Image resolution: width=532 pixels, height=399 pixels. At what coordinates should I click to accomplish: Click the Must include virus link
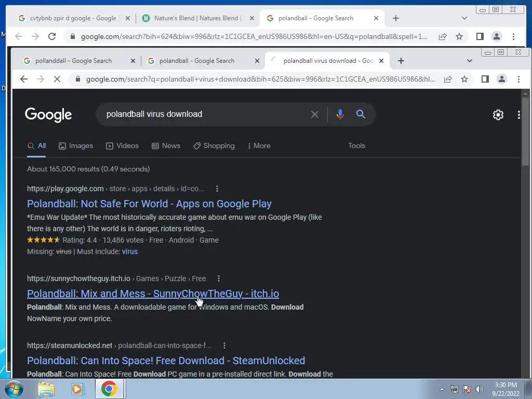click(x=129, y=251)
